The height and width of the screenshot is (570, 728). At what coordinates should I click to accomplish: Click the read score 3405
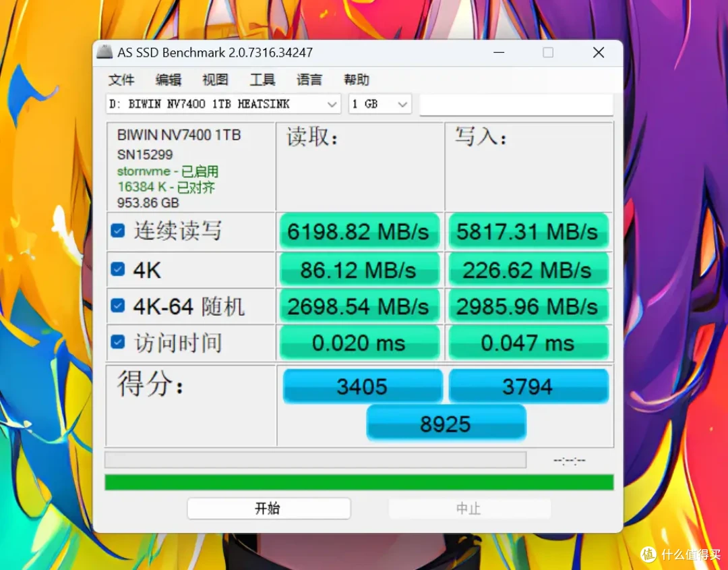pos(362,386)
